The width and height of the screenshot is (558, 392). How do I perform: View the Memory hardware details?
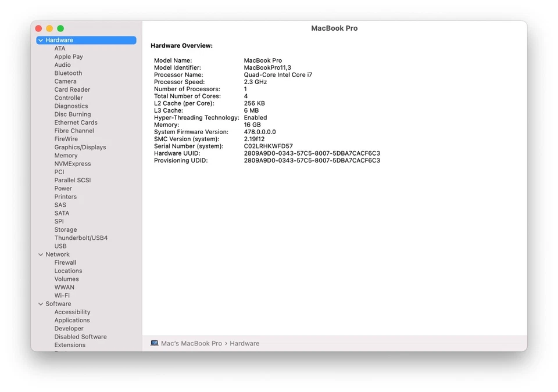(66, 155)
